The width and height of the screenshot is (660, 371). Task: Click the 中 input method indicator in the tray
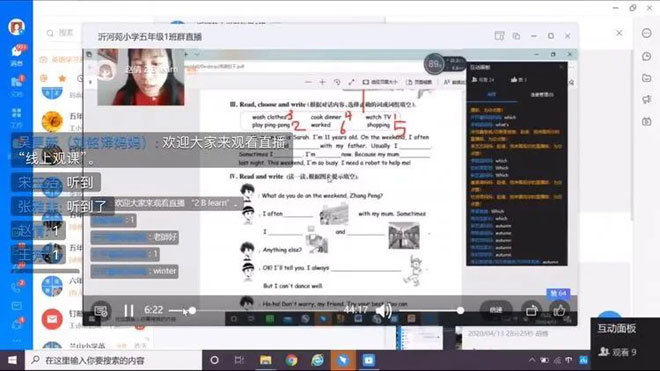(x=569, y=360)
